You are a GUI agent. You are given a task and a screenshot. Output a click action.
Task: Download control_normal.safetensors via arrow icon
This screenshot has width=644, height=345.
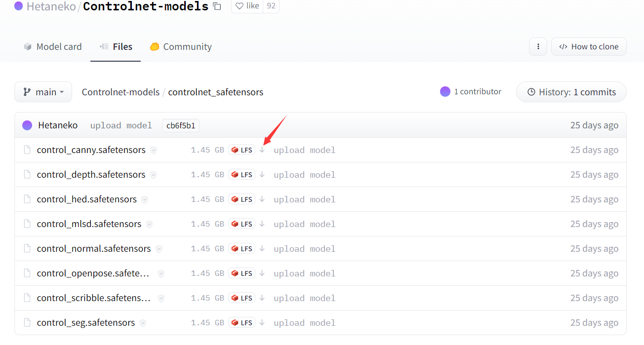[x=262, y=249]
